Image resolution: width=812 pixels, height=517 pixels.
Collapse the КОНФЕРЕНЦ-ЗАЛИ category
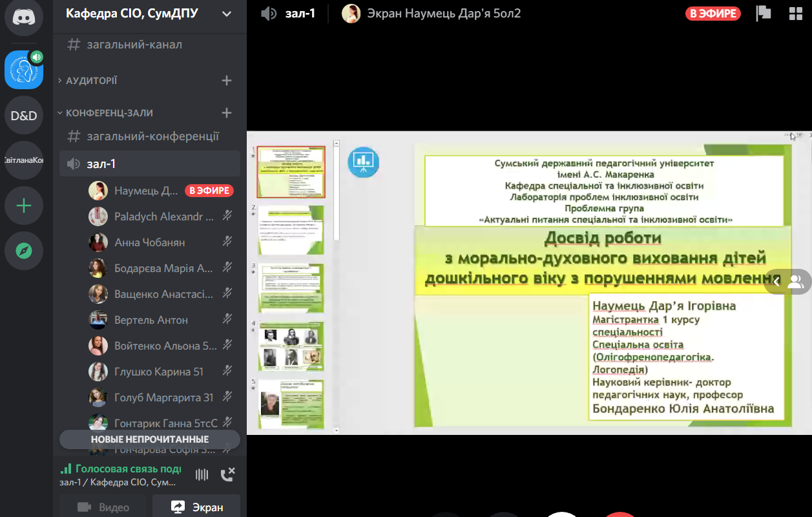click(109, 113)
